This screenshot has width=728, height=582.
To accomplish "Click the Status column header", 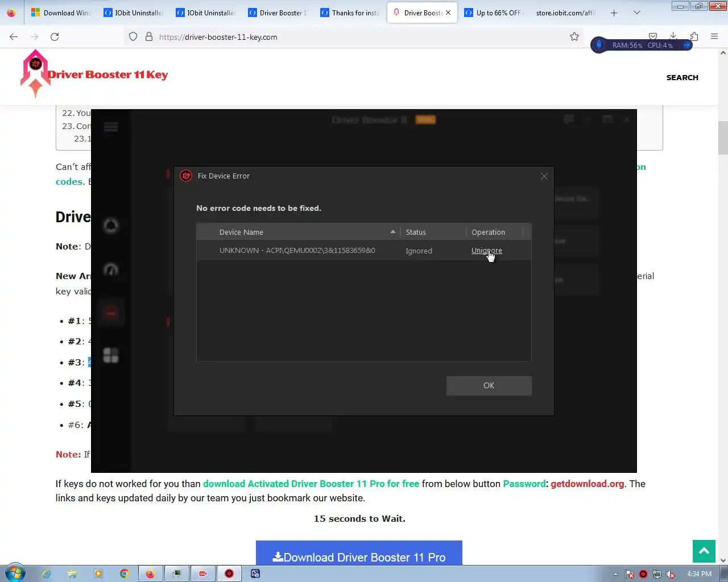I will coord(433,232).
